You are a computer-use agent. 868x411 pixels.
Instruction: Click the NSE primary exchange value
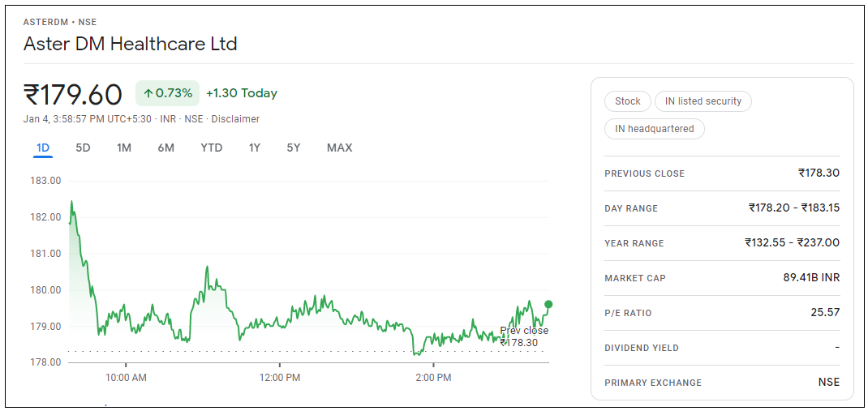pos(829,382)
